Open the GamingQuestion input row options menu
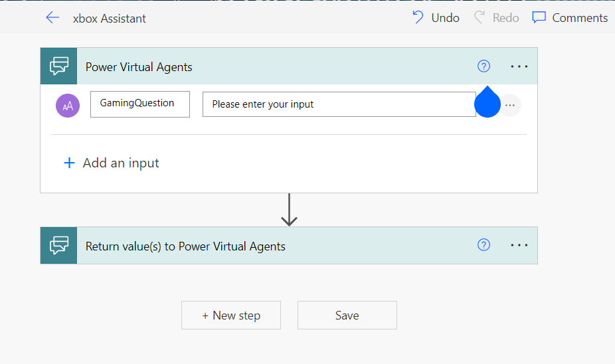 point(509,106)
